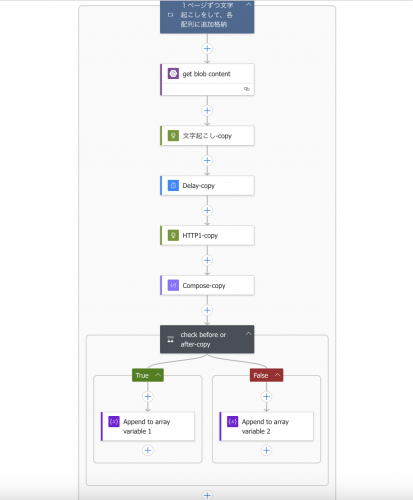This screenshot has width=413, height=500.
Task: Click the Delay-copy timer icon
Action: pos(173,185)
